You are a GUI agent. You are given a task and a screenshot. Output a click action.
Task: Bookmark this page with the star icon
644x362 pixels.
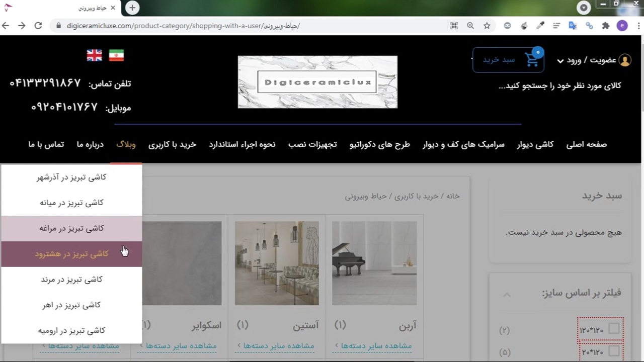pyautogui.click(x=487, y=26)
